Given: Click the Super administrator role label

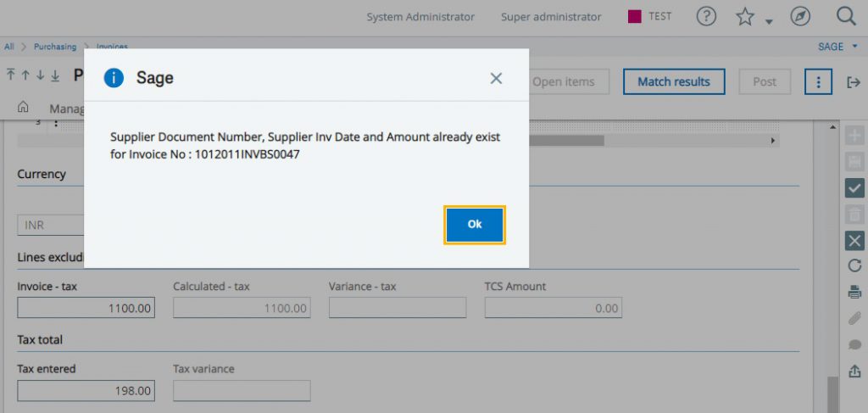Looking at the screenshot, I should [551, 17].
